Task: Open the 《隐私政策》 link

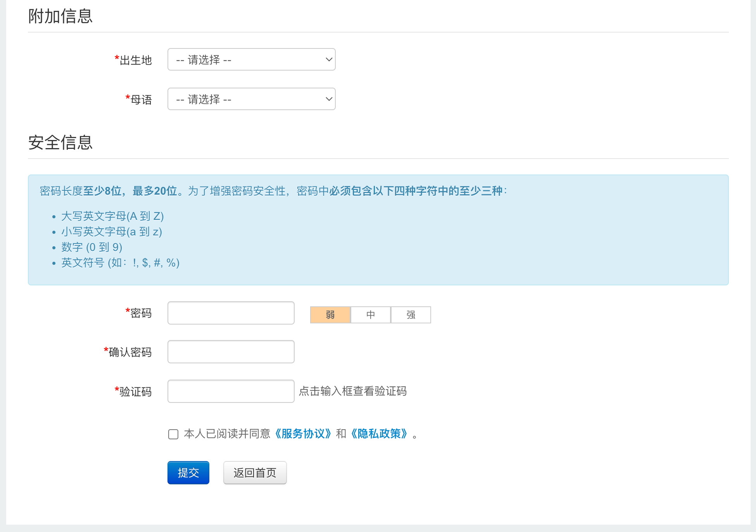Action: click(x=379, y=434)
